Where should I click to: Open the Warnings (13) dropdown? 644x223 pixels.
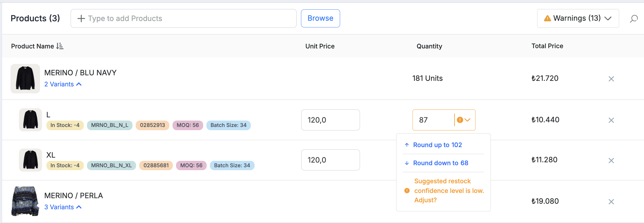pos(578,18)
